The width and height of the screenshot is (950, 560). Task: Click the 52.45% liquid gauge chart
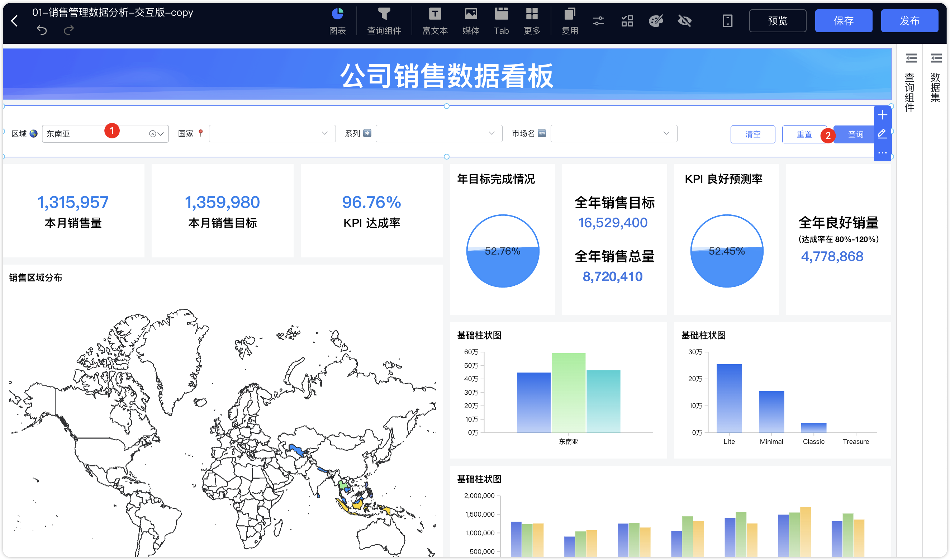[727, 251]
